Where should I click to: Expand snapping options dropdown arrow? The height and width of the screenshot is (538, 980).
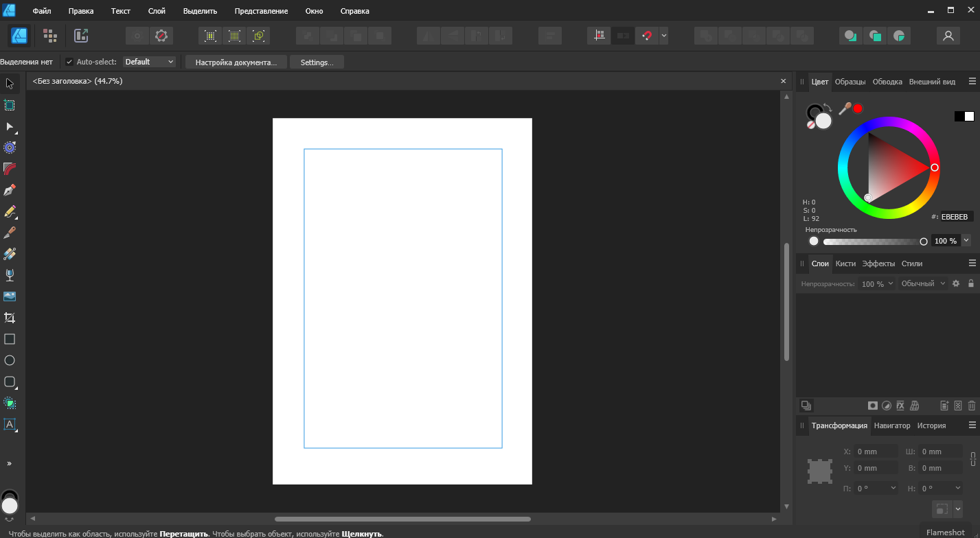pos(664,36)
